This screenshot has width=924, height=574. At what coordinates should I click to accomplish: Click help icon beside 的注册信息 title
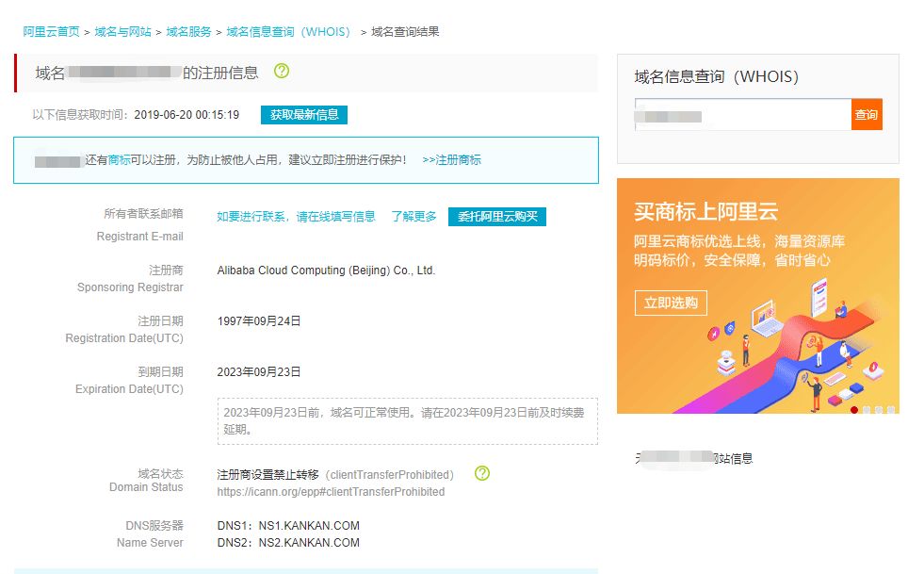point(282,72)
